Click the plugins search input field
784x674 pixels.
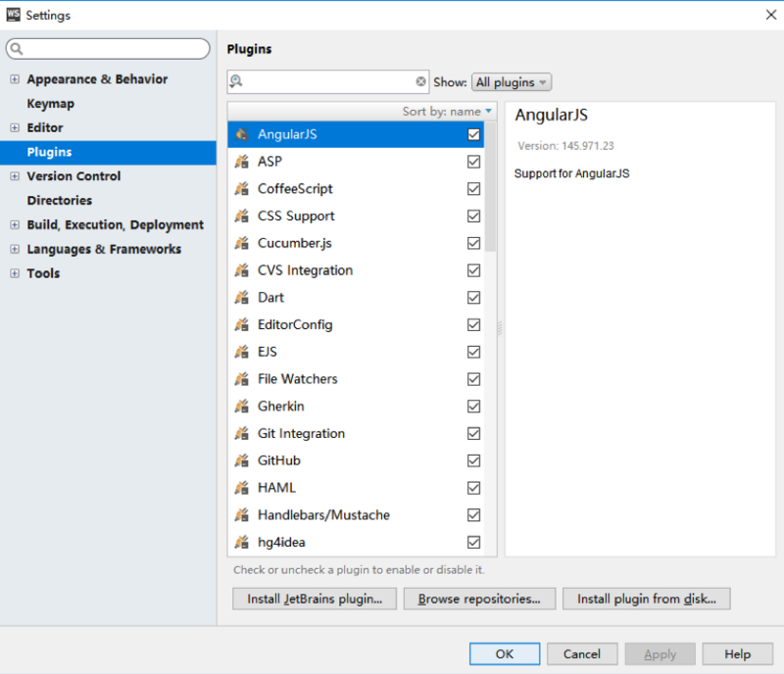(328, 81)
